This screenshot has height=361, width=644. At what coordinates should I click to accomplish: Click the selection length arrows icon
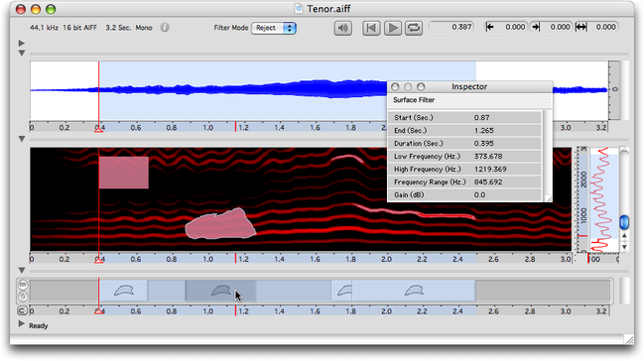click(580, 27)
